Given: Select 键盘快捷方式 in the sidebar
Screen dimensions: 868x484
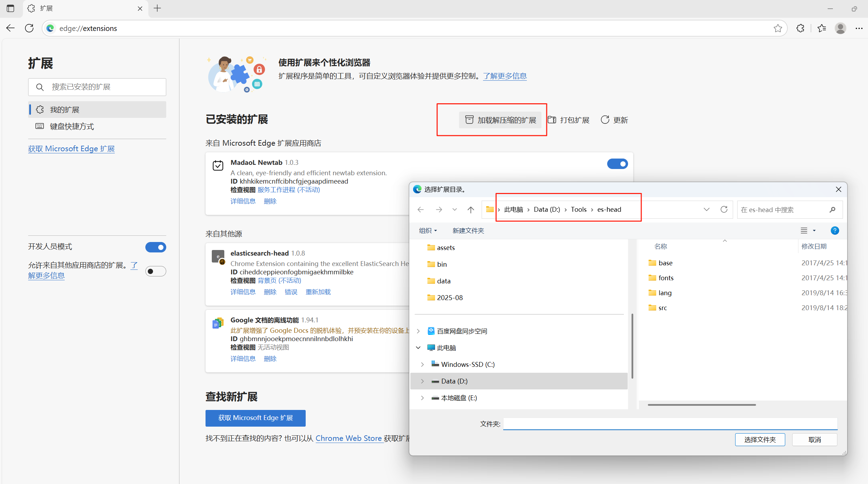Looking at the screenshot, I should click(x=72, y=127).
